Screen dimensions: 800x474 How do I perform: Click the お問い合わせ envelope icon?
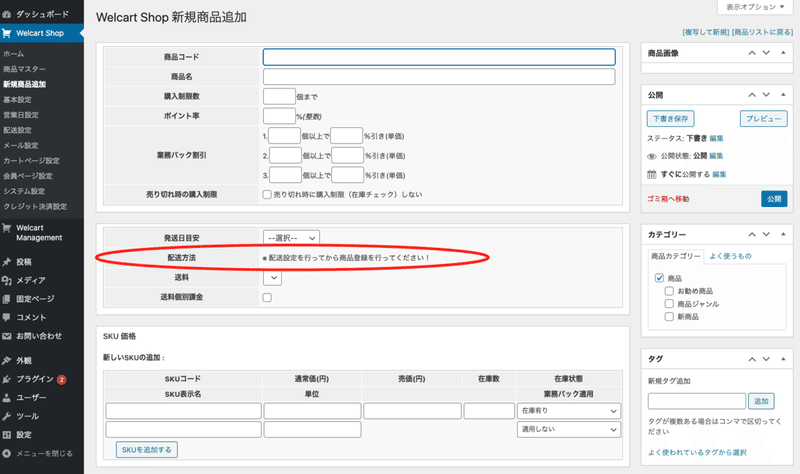click(x=7, y=336)
